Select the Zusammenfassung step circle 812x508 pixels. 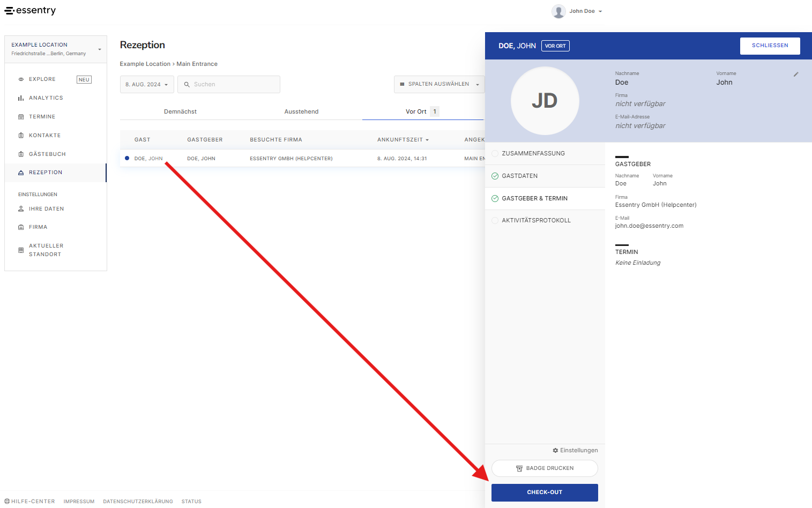pos(495,154)
